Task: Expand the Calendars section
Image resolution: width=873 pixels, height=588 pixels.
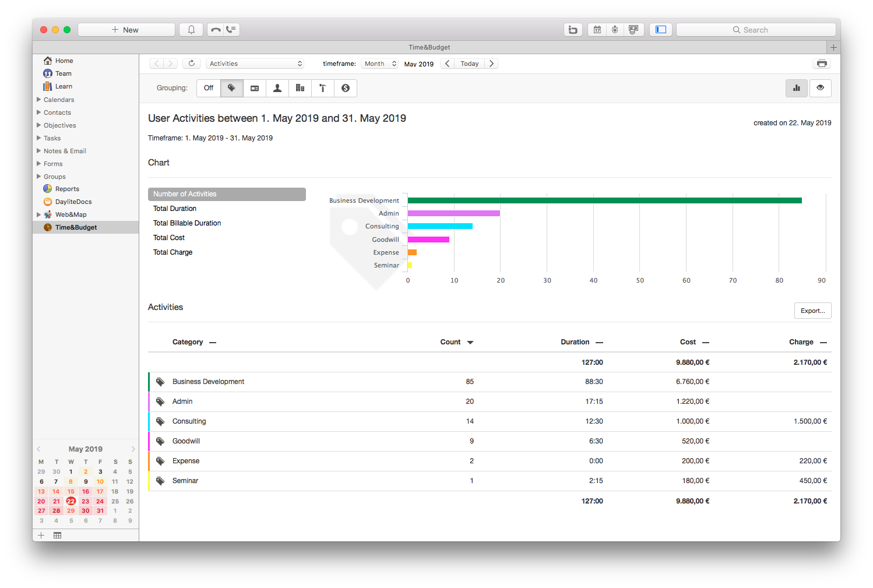Action: (39, 100)
